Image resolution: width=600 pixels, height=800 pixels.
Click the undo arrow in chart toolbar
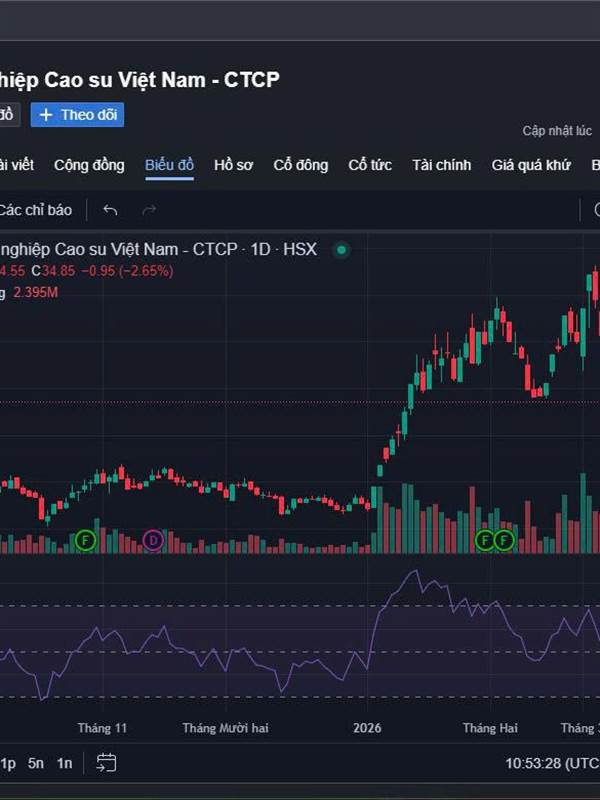tap(110, 210)
